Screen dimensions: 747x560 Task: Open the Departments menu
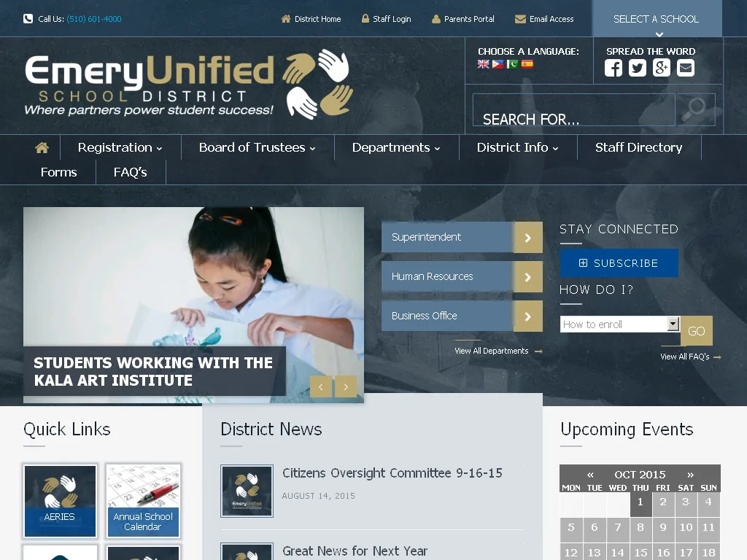tap(396, 147)
